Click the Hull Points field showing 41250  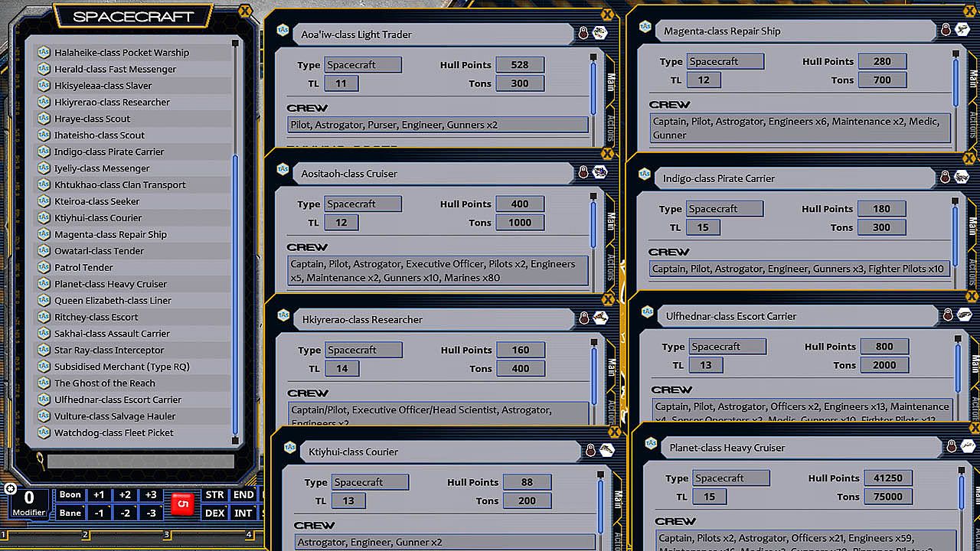click(x=887, y=478)
